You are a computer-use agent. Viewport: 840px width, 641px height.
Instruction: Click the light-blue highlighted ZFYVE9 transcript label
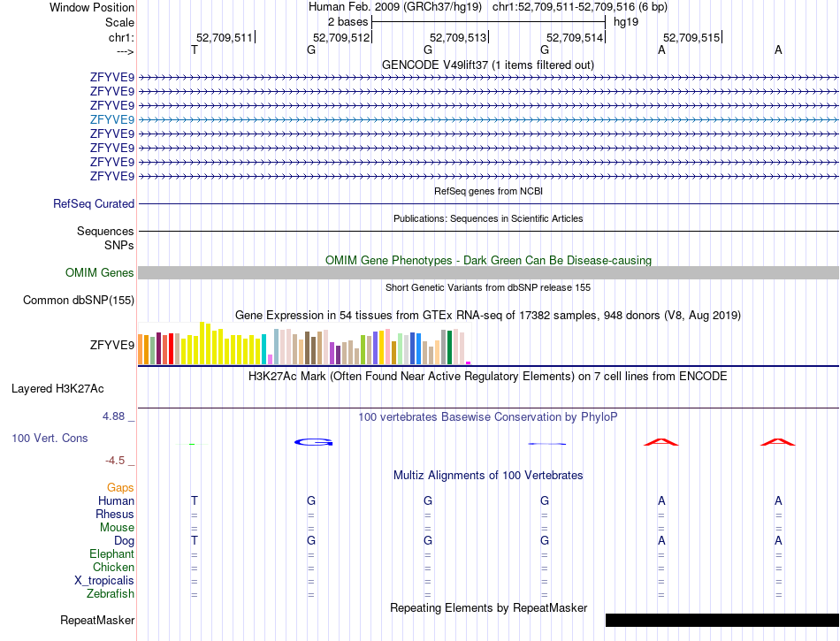click(112, 119)
